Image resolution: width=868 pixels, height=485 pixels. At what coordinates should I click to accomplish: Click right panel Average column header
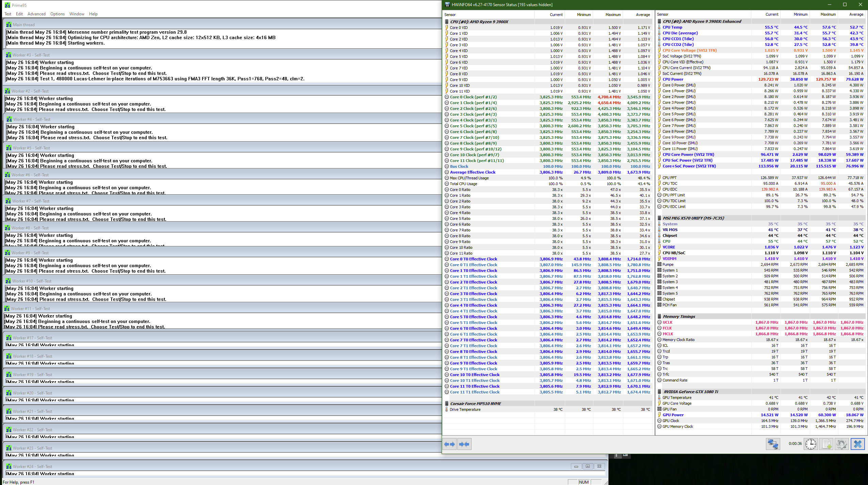[856, 14]
